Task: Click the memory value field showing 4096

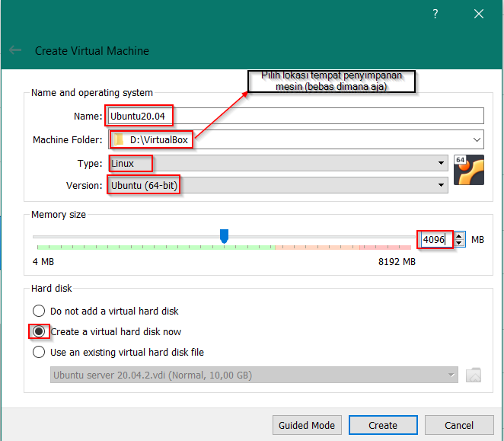Action: pyautogui.click(x=436, y=239)
